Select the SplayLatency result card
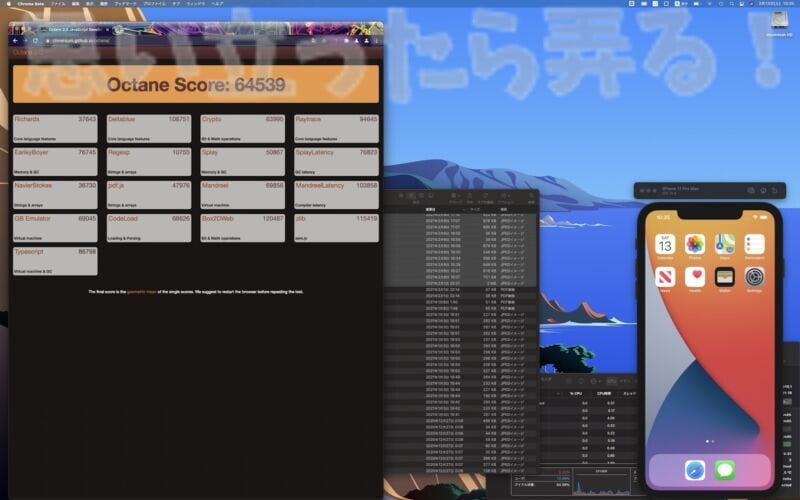The width and height of the screenshot is (800, 500). [337, 162]
